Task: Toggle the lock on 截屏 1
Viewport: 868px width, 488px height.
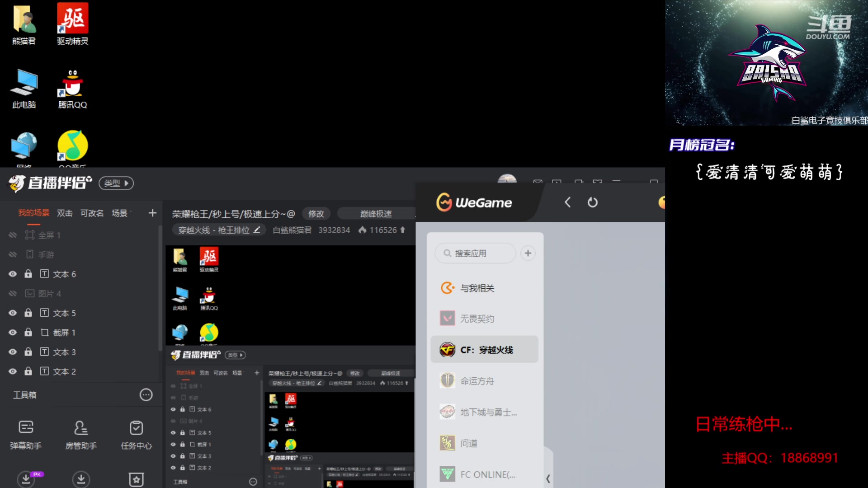Action: (28, 332)
